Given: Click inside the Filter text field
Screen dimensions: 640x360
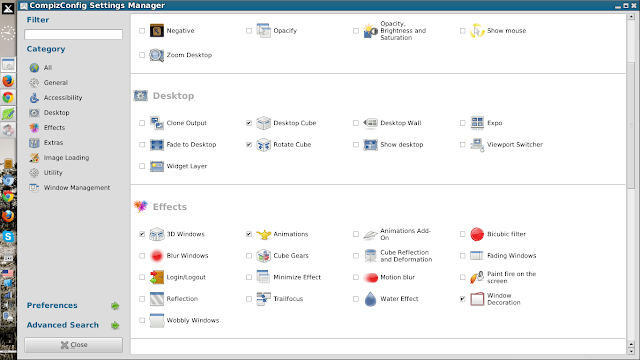Looking at the screenshot, I should pos(73,35).
